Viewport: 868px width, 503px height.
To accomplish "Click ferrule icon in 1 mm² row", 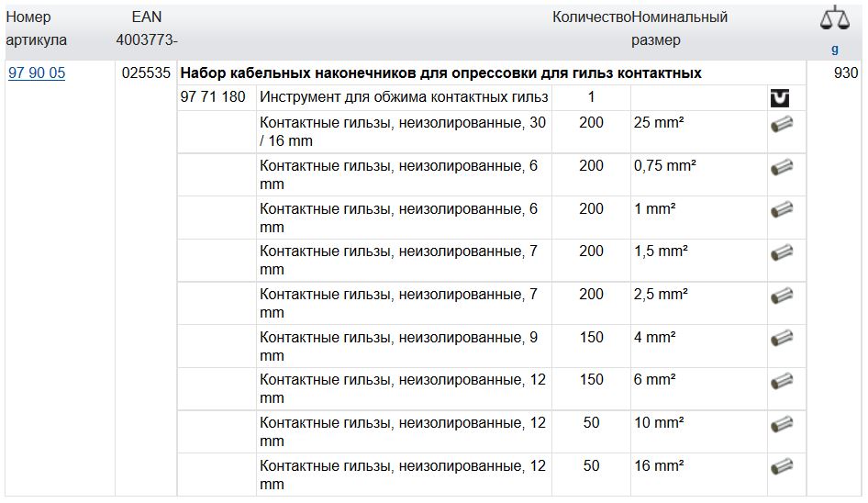I will pyautogui.click(x=781, y=210).
